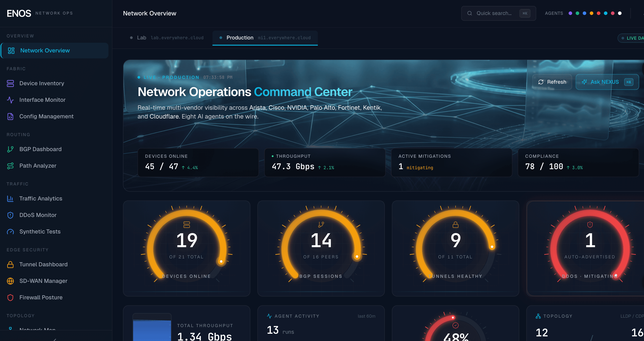Click the SD-WAN Manager globe icon
The image size is (644, 341).
(x=10, y=281)
